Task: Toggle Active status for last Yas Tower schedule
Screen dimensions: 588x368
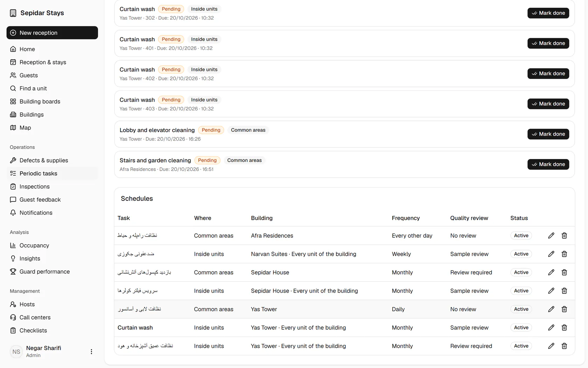Action: coord(521,346)
